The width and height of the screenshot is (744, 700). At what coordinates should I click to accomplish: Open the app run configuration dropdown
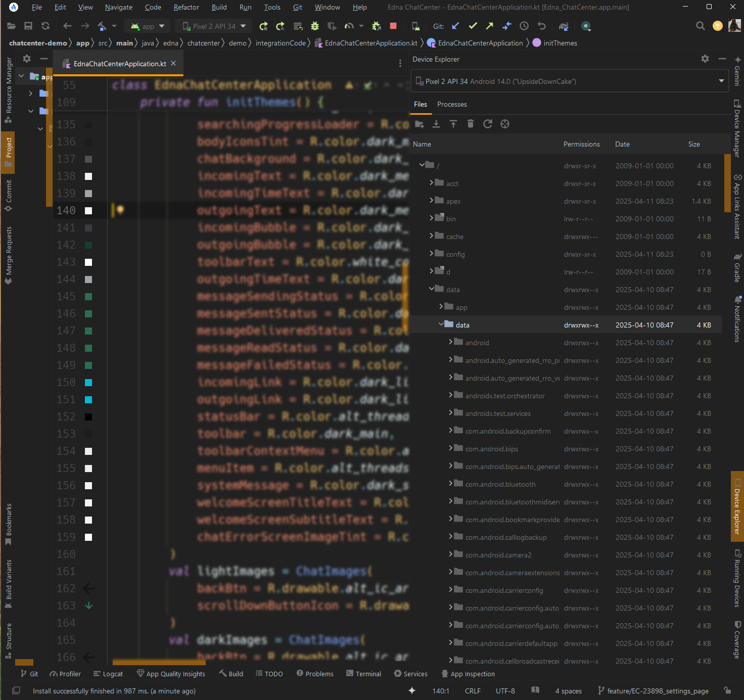coord(148,26)
